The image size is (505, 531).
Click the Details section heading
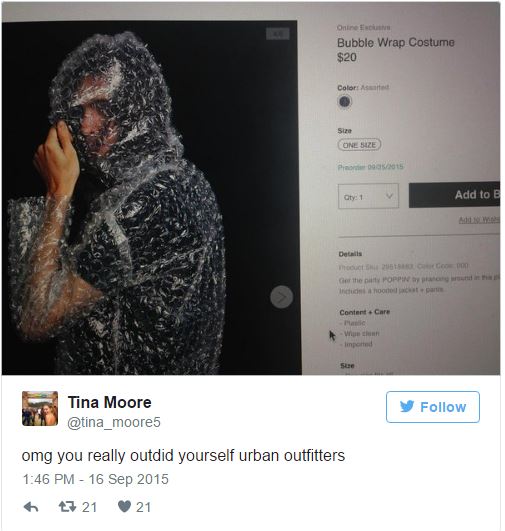tap(350, 254)
